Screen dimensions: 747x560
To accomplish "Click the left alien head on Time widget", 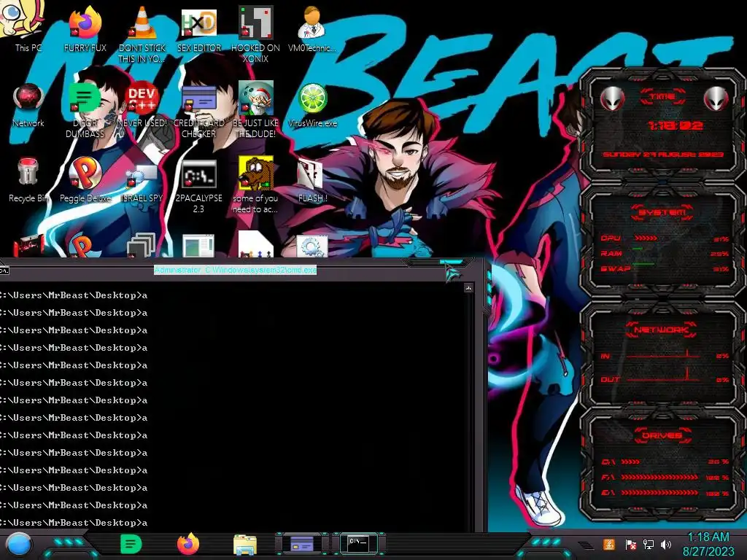I will [612, 99].
